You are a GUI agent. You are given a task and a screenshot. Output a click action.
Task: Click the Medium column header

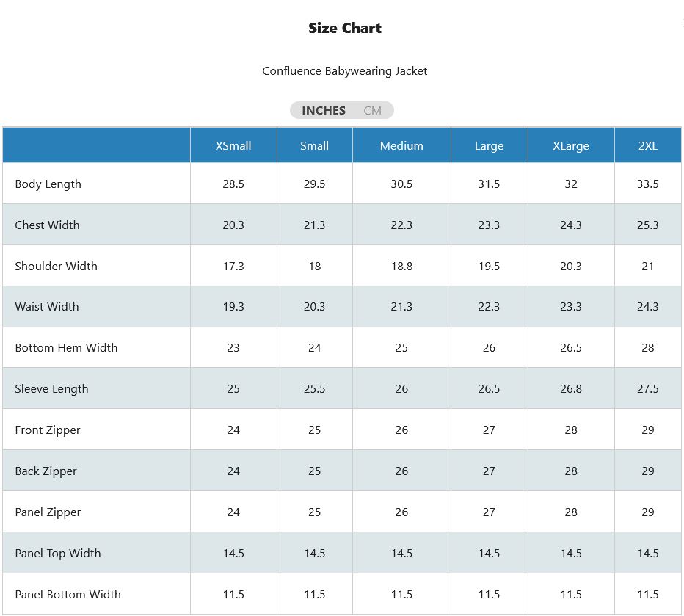click(x=401, y=145)
